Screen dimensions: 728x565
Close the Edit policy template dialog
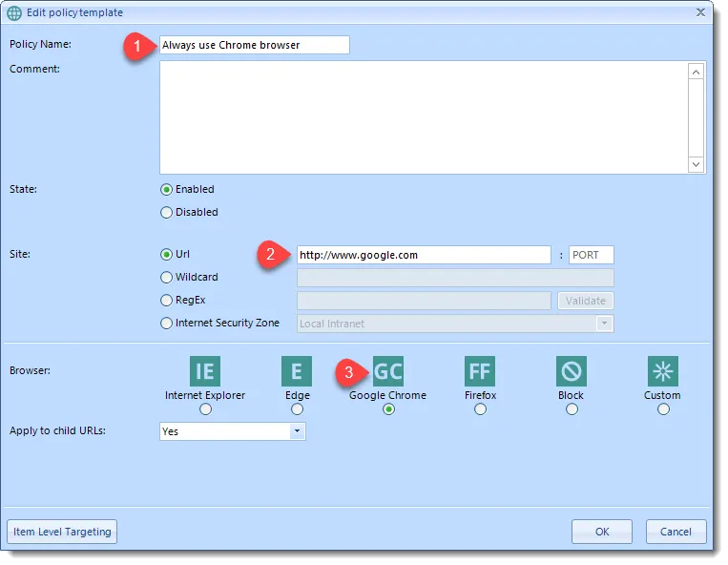pyautogui.click(x=700, y=12)
